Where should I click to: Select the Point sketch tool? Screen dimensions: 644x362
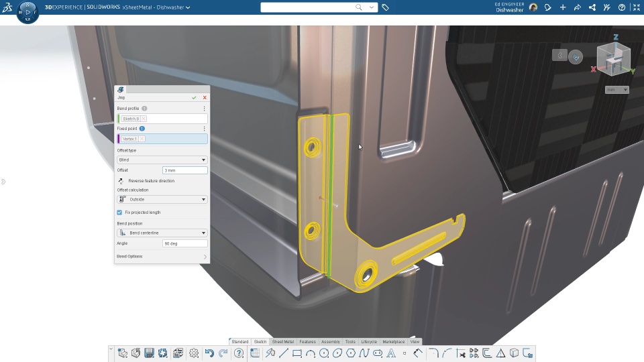coord(405,353)
